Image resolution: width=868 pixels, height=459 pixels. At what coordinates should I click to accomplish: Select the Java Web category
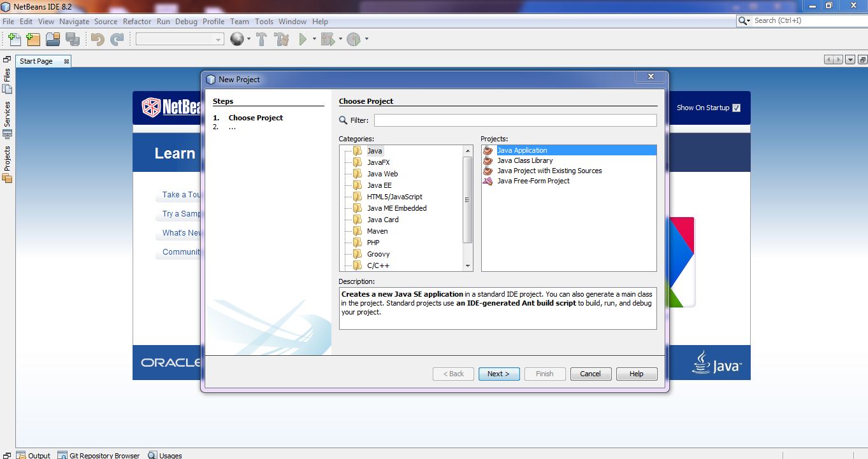[x=382, y=174]
